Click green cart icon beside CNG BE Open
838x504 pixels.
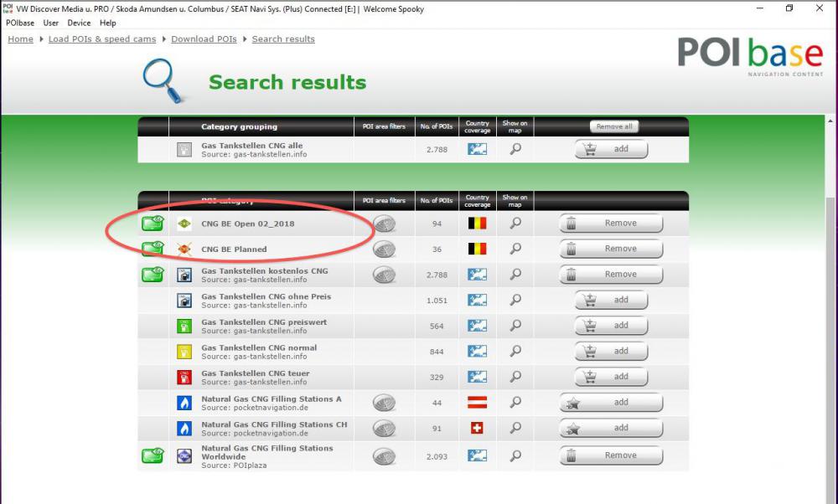tap(153, 223)
